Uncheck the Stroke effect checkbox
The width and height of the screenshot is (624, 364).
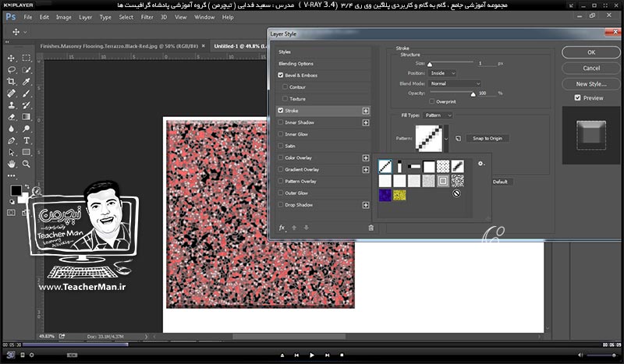pos(281,111)
